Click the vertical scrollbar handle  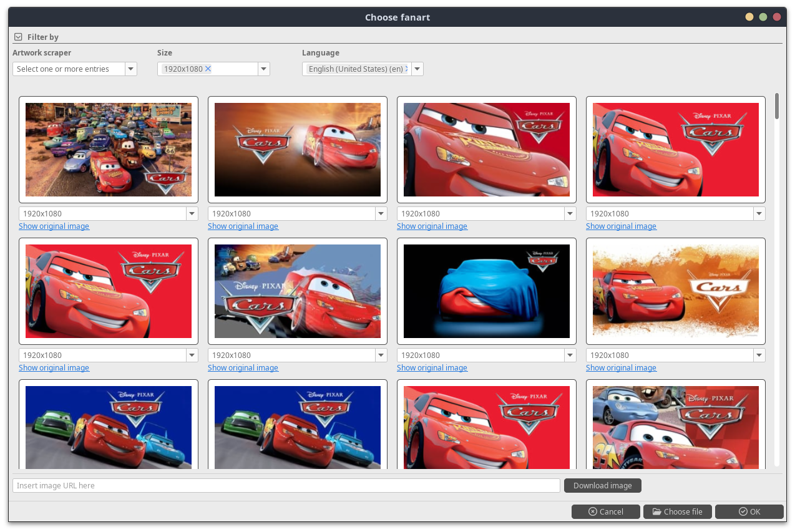(x=777, y=106)
